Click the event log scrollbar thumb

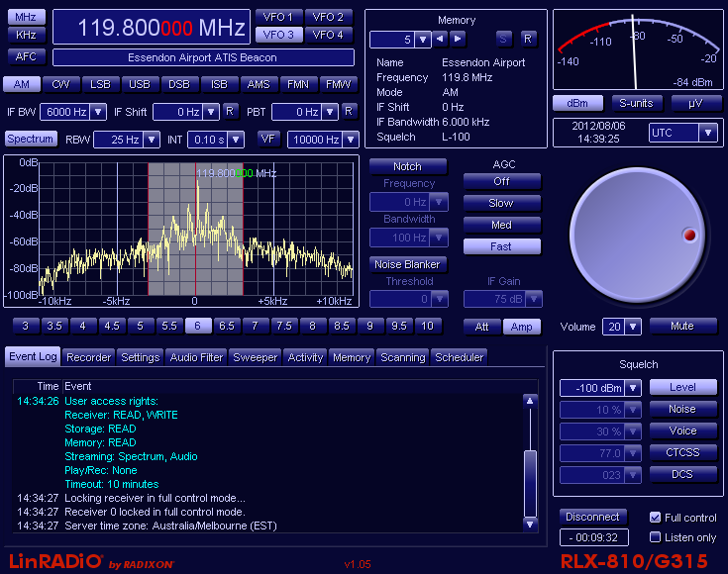coord(530,483)
